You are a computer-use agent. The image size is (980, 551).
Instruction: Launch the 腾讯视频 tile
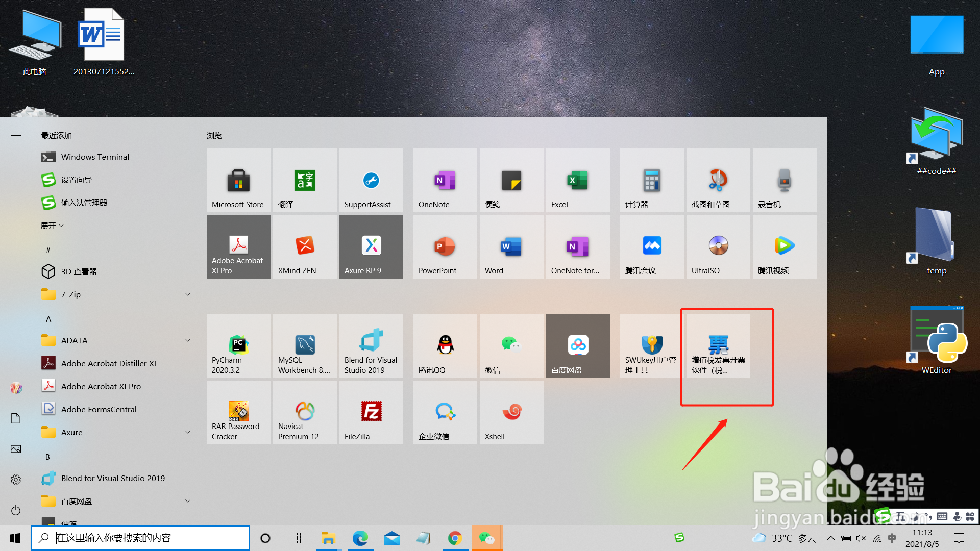pyautogui.click(x=785, y=246)
